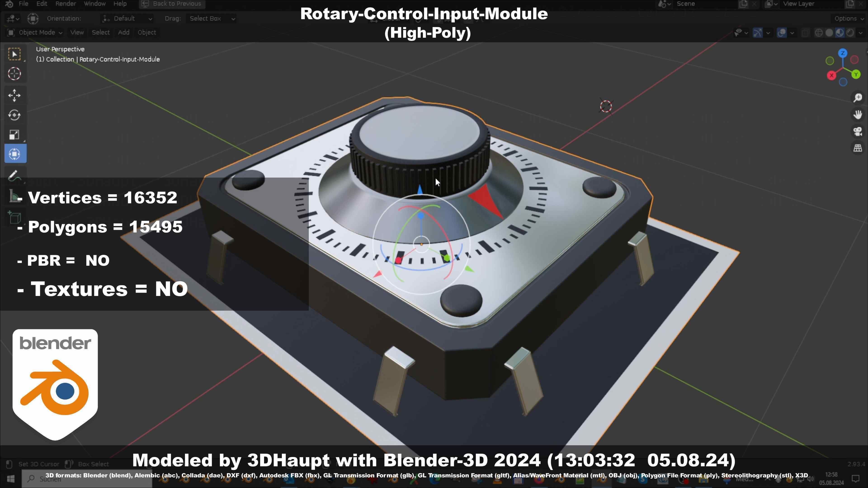
Task: Click the blue Z axis of navigation gizmo
Action: point(843,53)
